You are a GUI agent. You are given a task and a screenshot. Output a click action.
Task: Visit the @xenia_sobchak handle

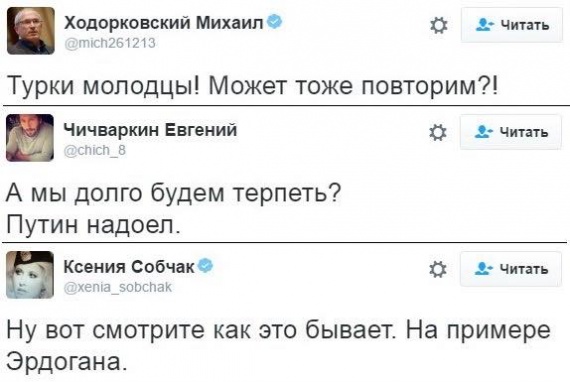click(117, 287)
